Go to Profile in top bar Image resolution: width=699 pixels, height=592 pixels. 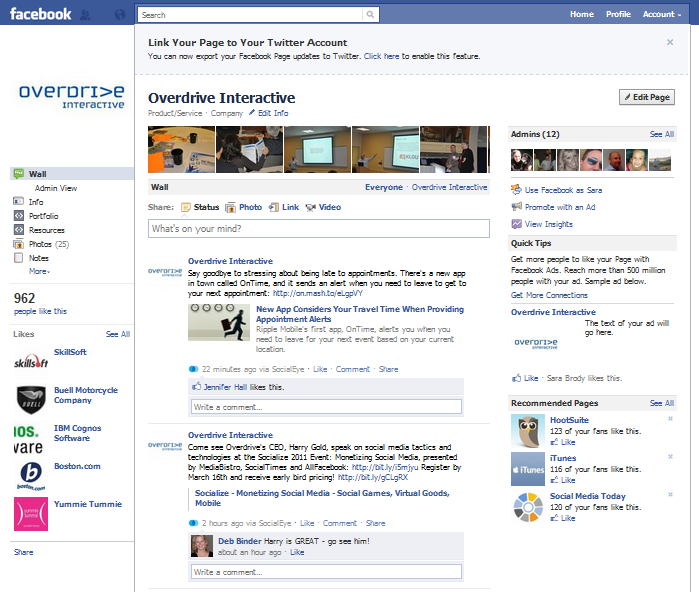pos(618,14)
